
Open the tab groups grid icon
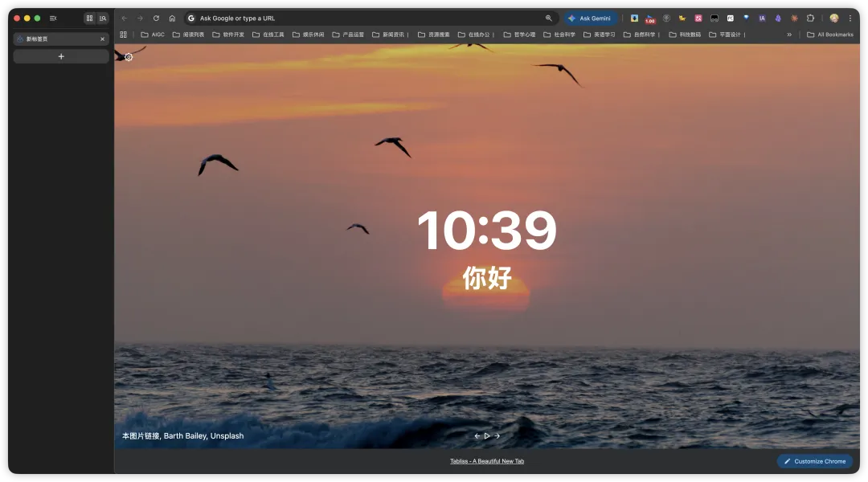89,18
